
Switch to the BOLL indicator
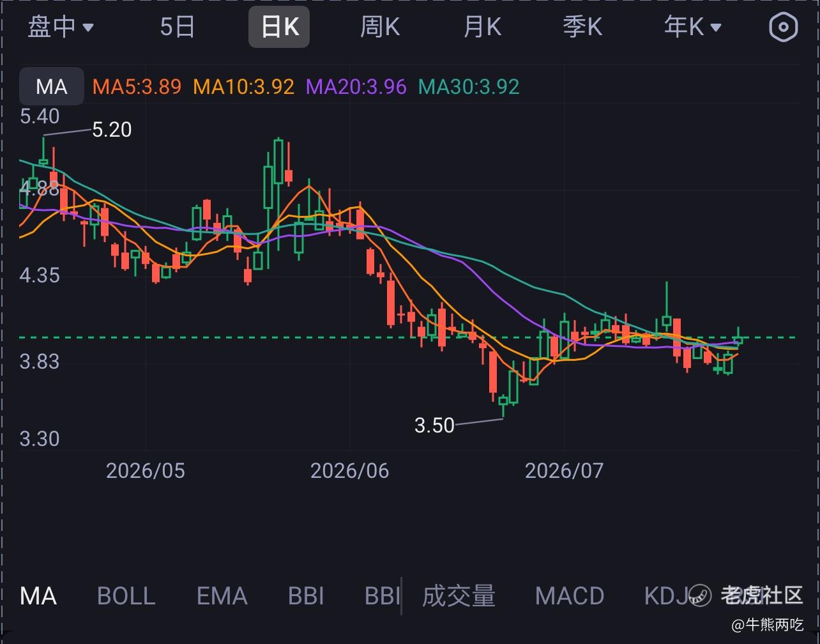pos(126,596)
